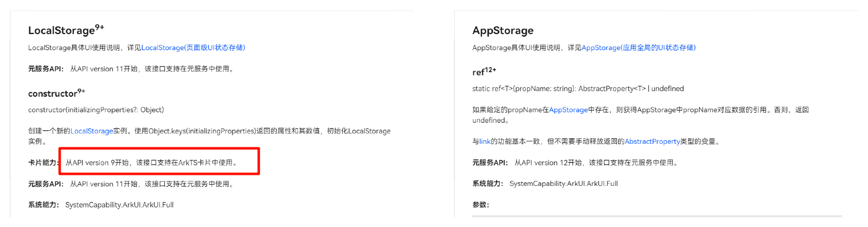Open the blue "link" hyperlink after 与
Image resolution: width=868 pixels, height=227 pixels.
tap(484, 141)
